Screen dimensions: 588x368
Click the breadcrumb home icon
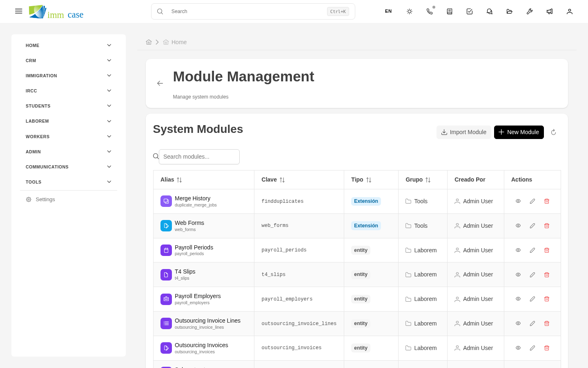[149, 42]
